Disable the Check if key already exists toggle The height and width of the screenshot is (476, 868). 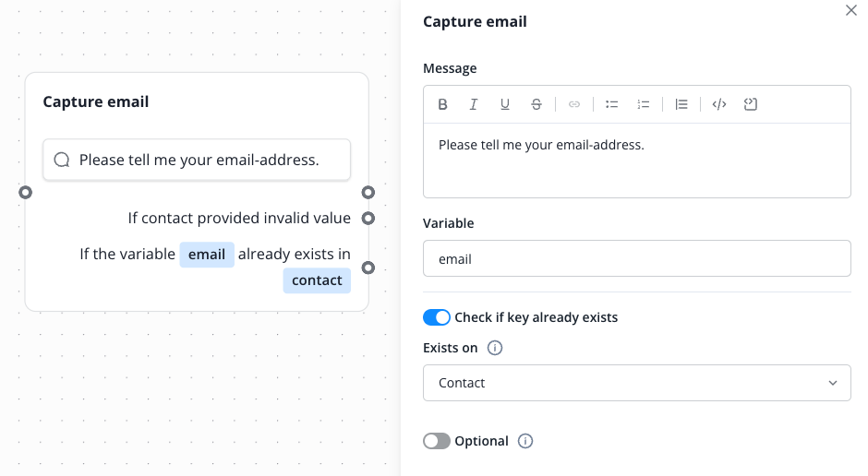(x=437, y=317)
